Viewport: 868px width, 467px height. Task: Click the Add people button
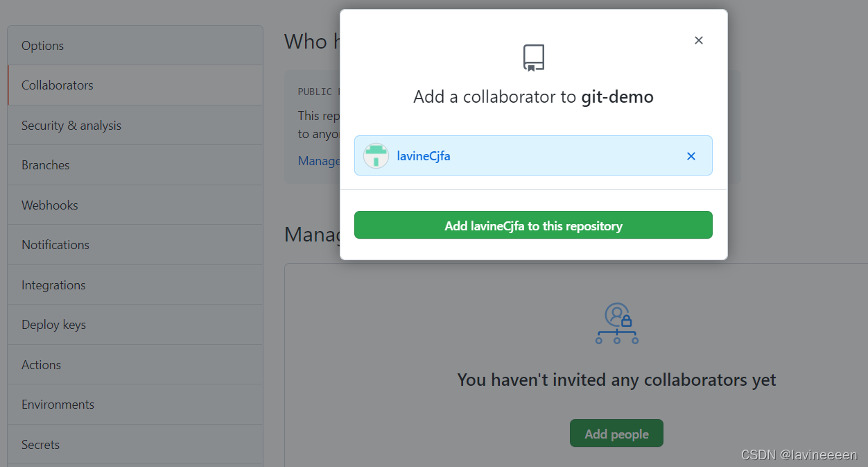tap(616, 434)
